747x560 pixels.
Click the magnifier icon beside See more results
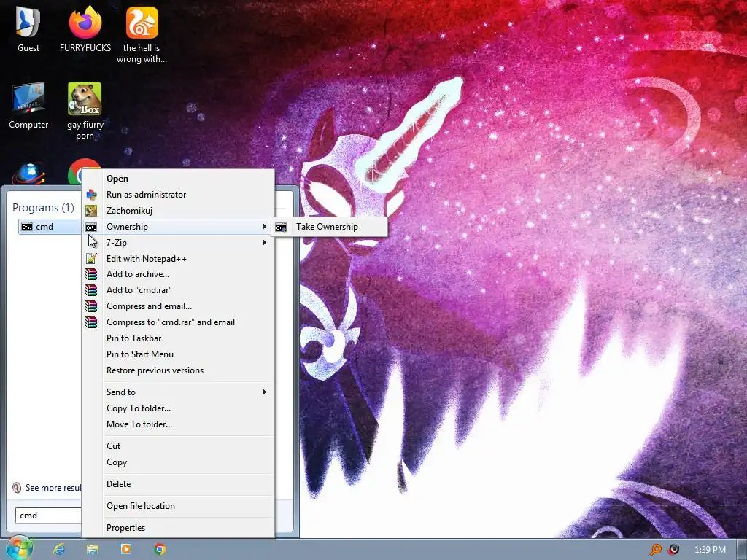click(17, 488)
